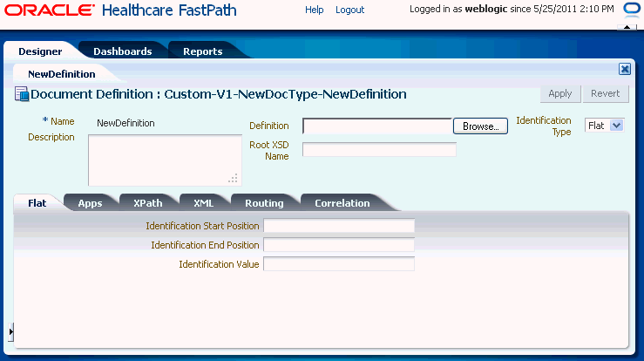The height and width of the screenshot is (361, 644).
Task: Click the Document Definition heading text
Action: [219, 94]
